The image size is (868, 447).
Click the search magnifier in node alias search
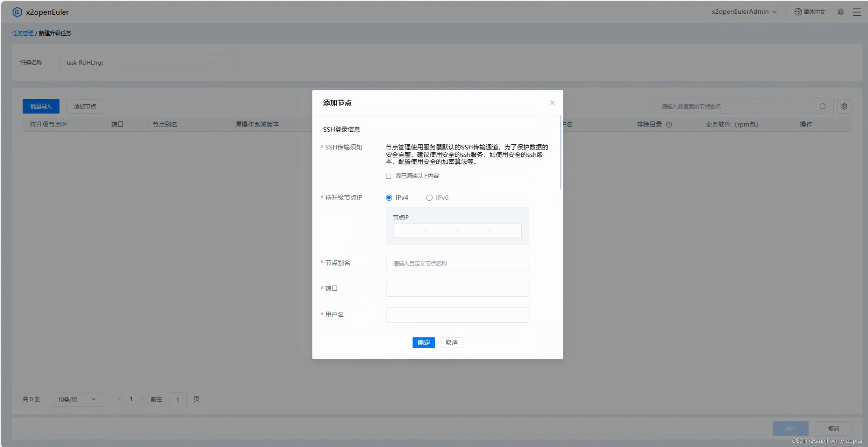click(823, 107)
